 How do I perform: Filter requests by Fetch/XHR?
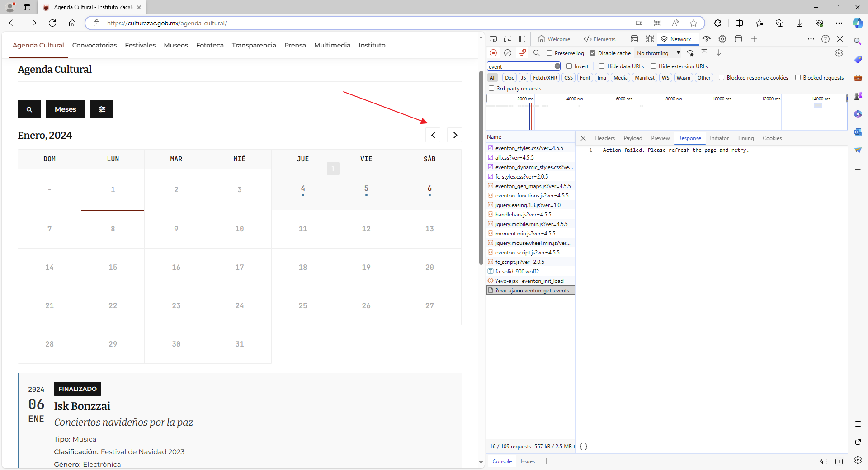coord(545,78)
